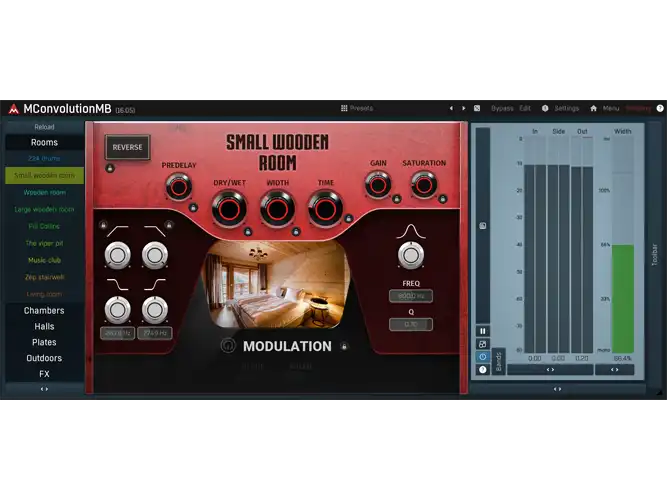Go to previous preset arrow

click(451, 108)
